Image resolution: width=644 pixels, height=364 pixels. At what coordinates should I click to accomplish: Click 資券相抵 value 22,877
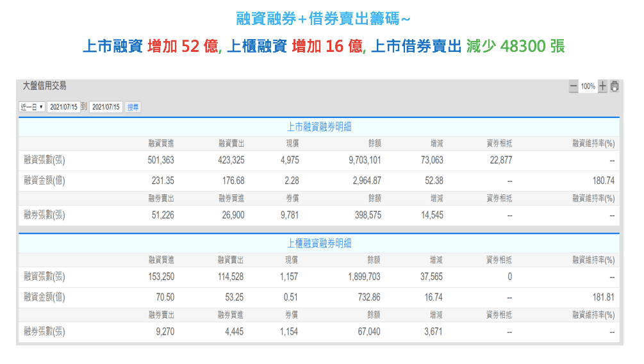(500, 160)
